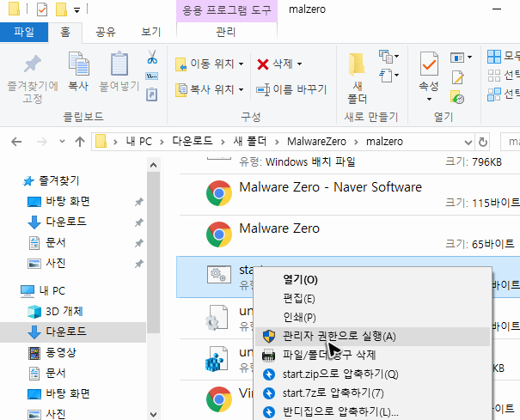Open the File (파일) tab

click(x=24, y=32)
